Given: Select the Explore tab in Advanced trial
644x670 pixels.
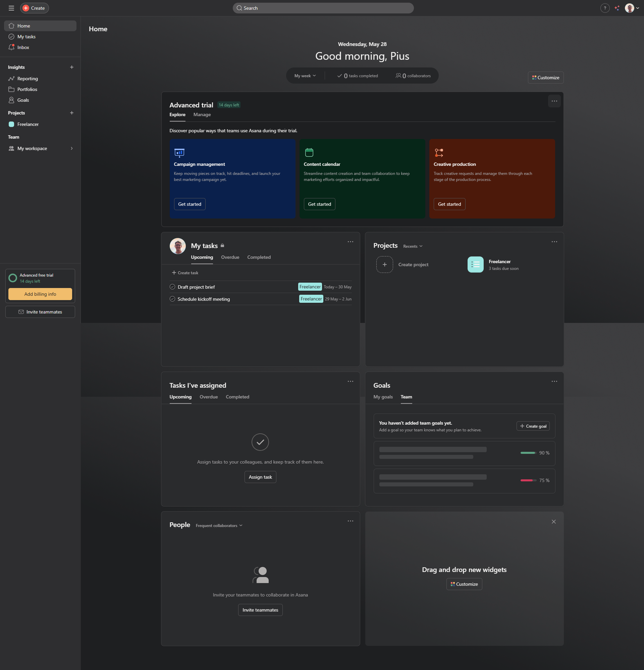Looking at the screenshot, I should click(177, 114).
